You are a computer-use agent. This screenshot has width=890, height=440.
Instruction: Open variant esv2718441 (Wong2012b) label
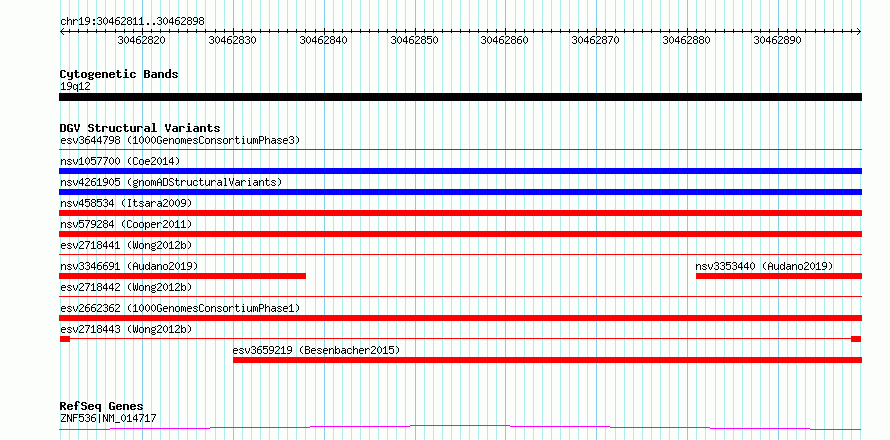coord(126,245)
